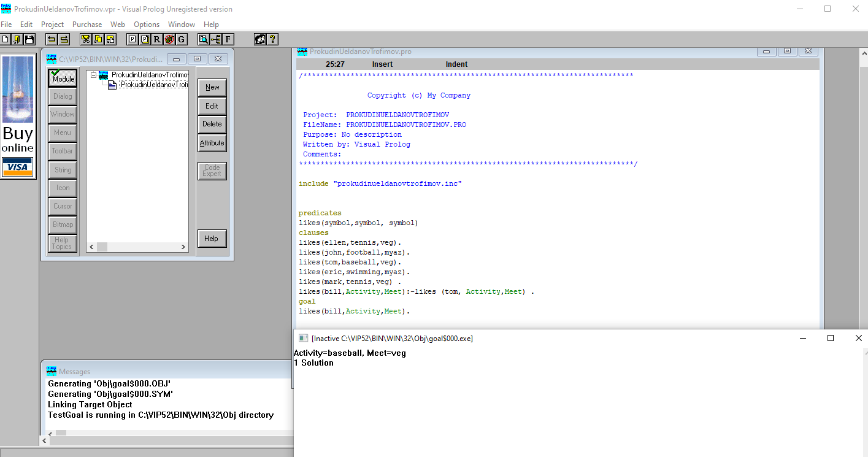Click the likes(eric,swimming,myaz) clause line

[x=355, y=272]
